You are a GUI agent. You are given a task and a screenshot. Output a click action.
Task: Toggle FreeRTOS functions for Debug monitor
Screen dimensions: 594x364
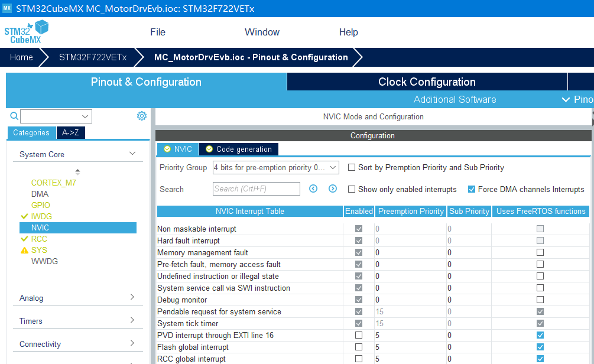click(540, 300)
